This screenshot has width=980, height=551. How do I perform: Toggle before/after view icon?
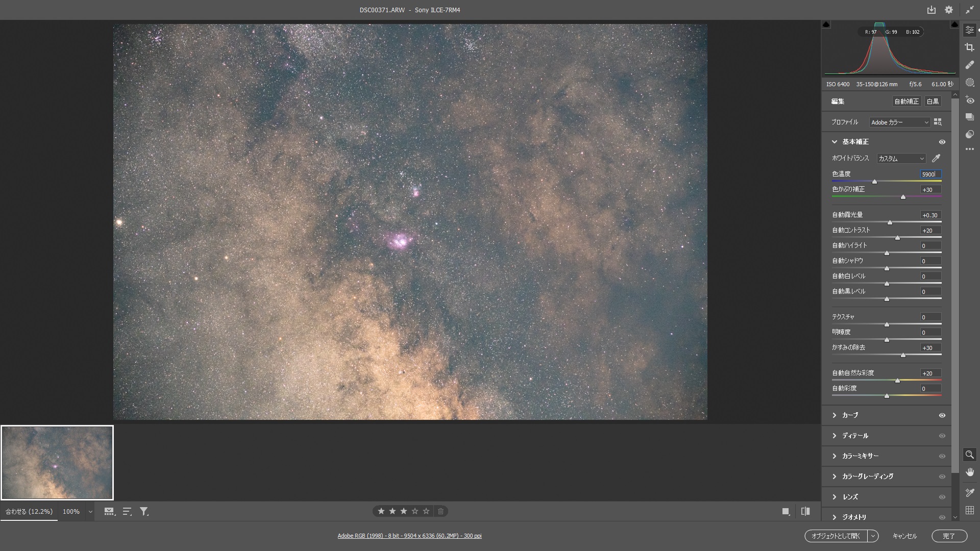point(805,511)
